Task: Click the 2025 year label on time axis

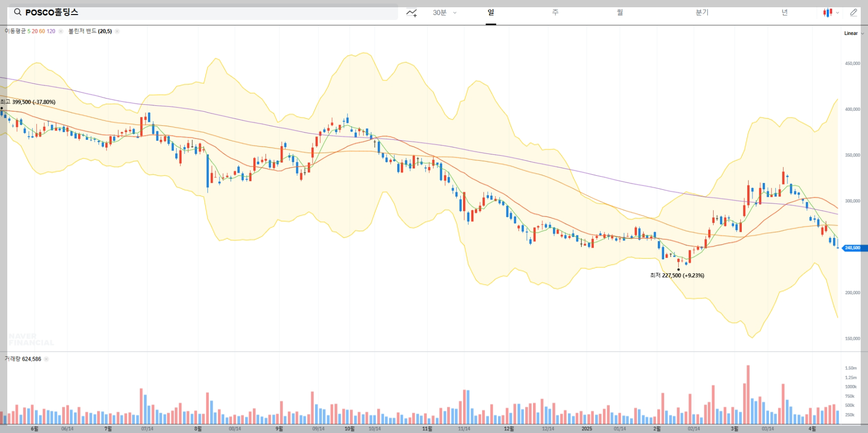Action: coord(587,429)
